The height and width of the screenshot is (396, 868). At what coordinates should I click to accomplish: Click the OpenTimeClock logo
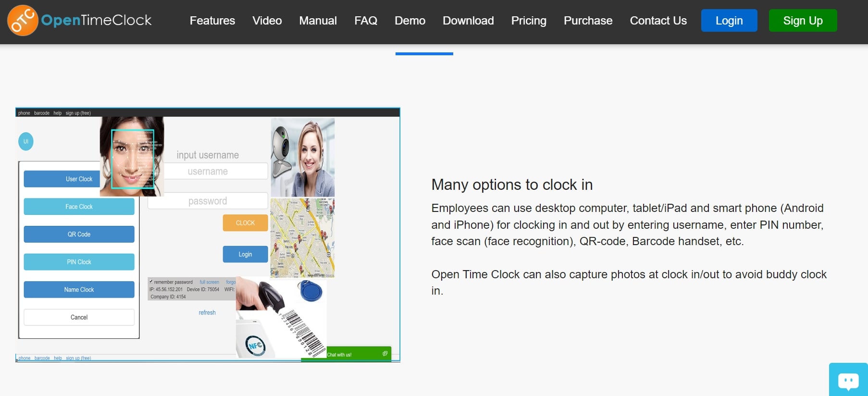[x=79, y=20]
